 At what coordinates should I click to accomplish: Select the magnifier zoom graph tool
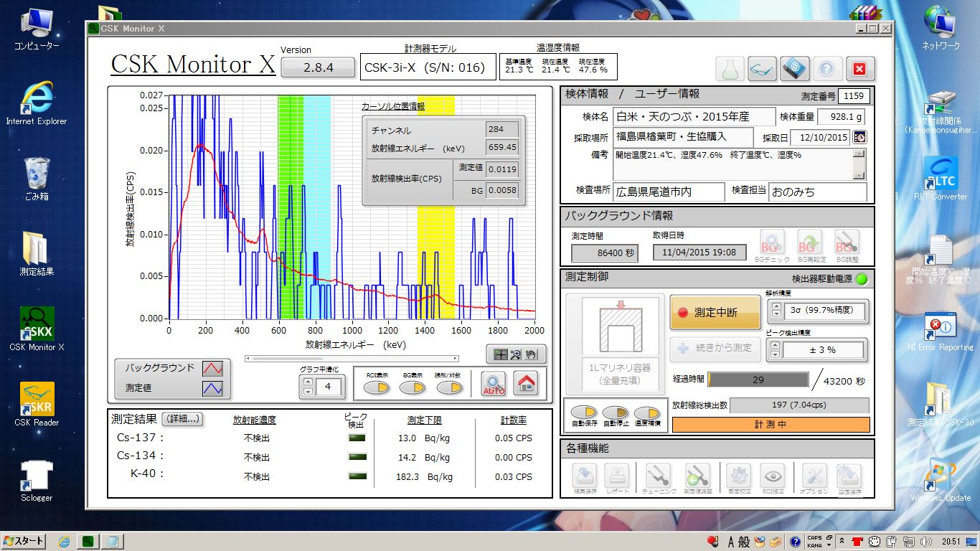pos(516,354)
